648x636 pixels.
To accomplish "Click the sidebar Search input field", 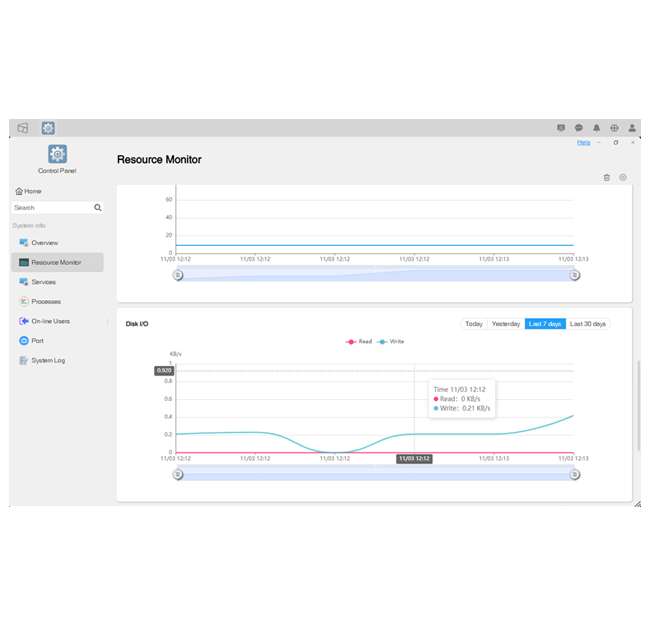I will point(50,208).
